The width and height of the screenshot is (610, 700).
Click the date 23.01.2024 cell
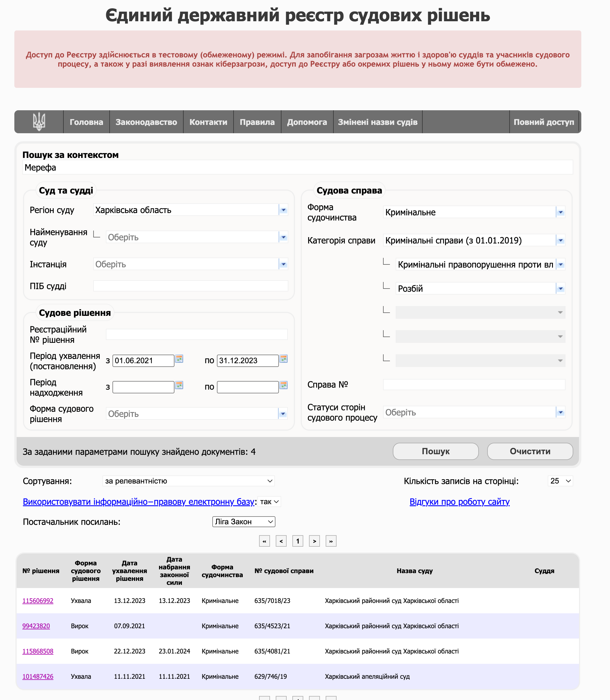click(174, 651)
